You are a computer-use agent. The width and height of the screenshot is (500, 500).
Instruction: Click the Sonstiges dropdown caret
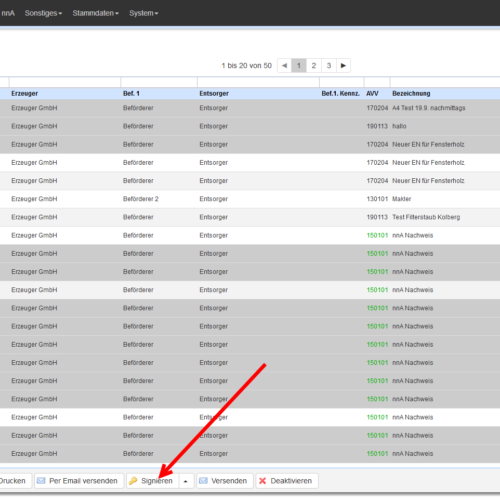(60, 14)
